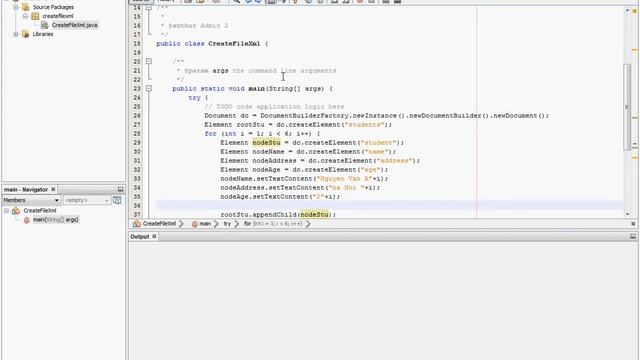Screen dimensions: 640x360
Task: Close the Navigator tab
Action: pos(53,189)
